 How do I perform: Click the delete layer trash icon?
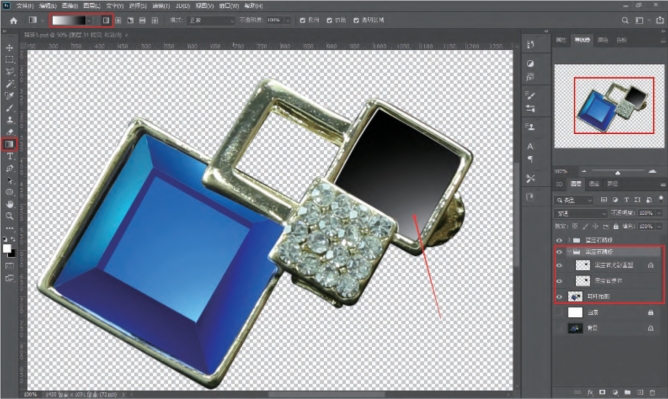(653, 392)
